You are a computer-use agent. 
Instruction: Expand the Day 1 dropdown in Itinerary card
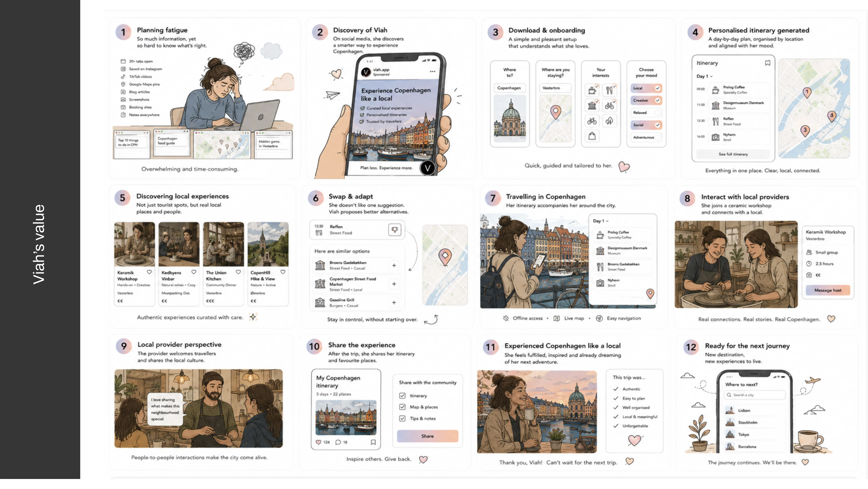704,76
